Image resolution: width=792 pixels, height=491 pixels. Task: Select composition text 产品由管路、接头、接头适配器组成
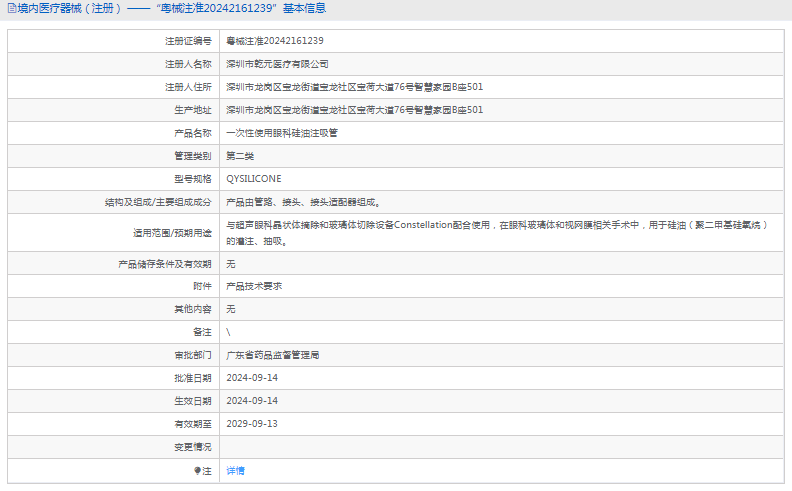point(303,202)
